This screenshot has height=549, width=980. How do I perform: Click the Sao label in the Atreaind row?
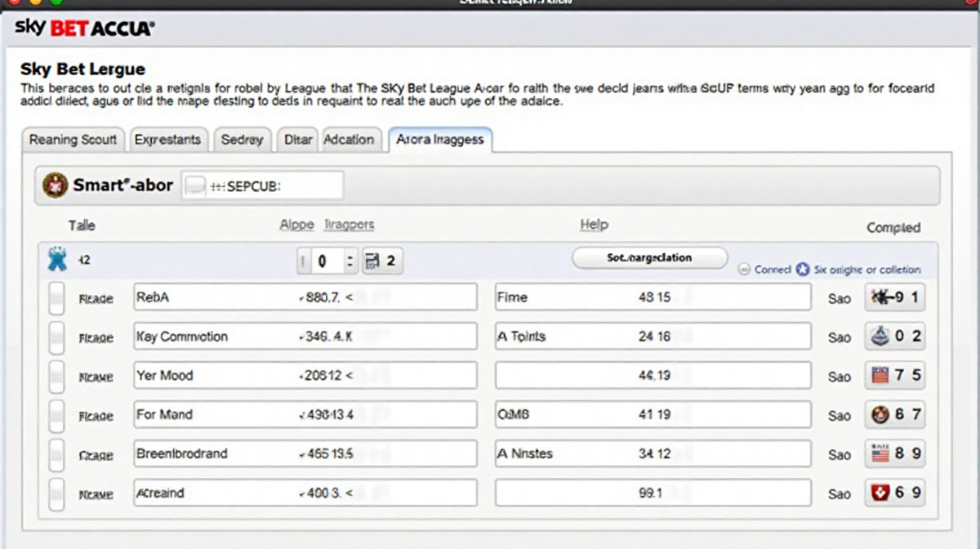coord(839,494)
